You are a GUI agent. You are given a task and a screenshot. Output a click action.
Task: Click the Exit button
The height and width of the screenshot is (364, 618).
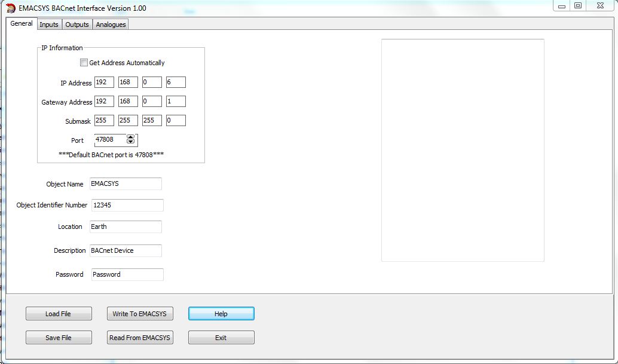pos(221,338)
